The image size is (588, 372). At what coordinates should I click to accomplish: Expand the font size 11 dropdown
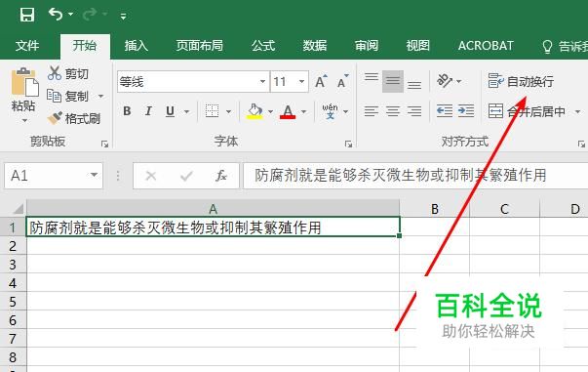click(301, 81)
